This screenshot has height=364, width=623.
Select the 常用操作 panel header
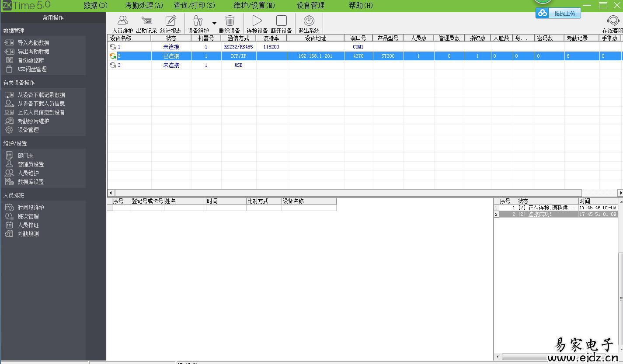[53, 17]
